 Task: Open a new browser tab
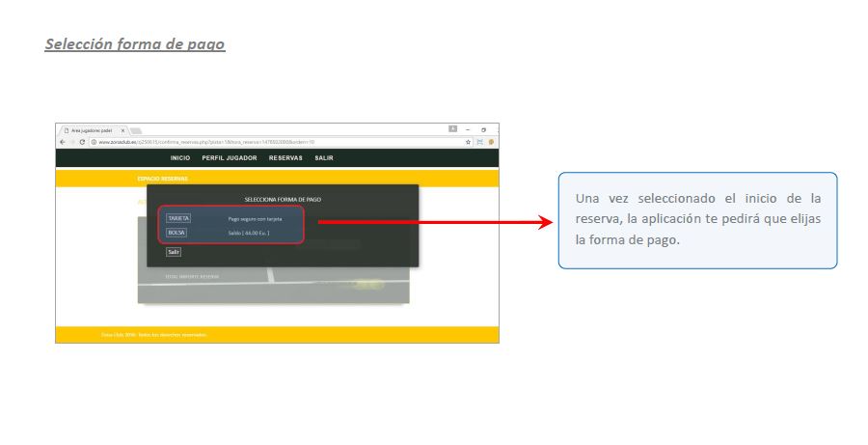coord(136,130)
